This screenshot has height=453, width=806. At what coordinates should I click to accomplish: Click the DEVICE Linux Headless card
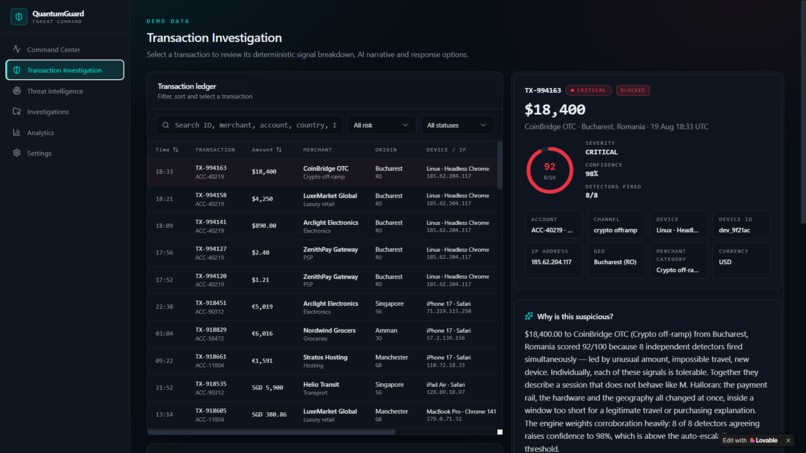click(x=679, y=225)
